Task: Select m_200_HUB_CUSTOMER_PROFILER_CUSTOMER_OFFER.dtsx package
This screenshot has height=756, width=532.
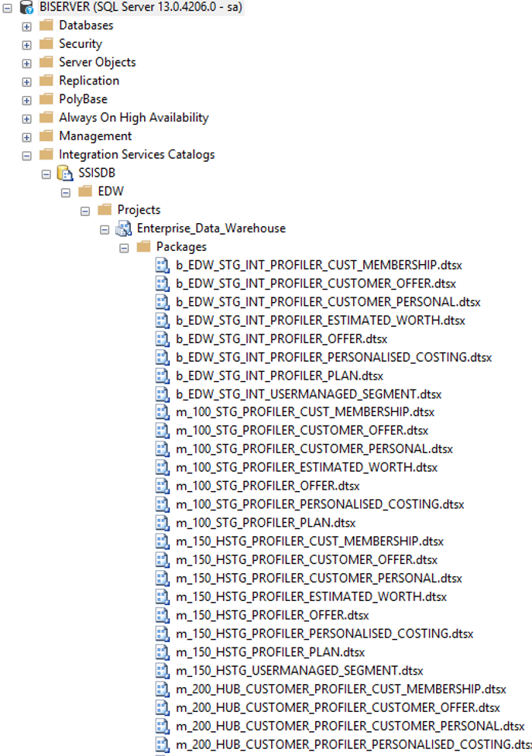Action: point(338,707)
